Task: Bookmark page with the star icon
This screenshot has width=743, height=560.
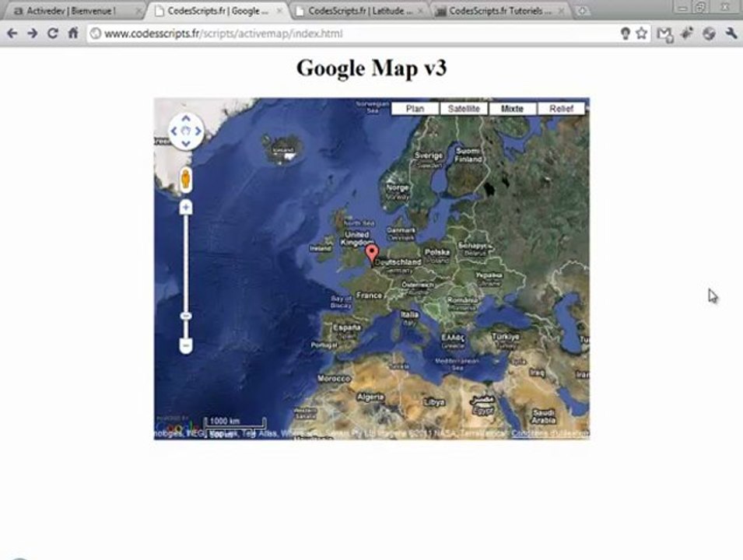Action: pos(642,33)
